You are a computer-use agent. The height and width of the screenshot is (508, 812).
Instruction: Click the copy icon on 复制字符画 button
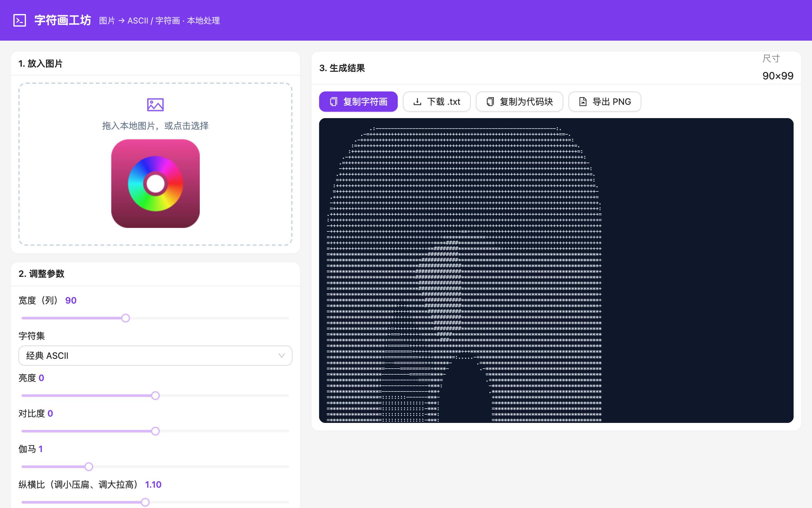pyautogui.click(x=333, y=102)
